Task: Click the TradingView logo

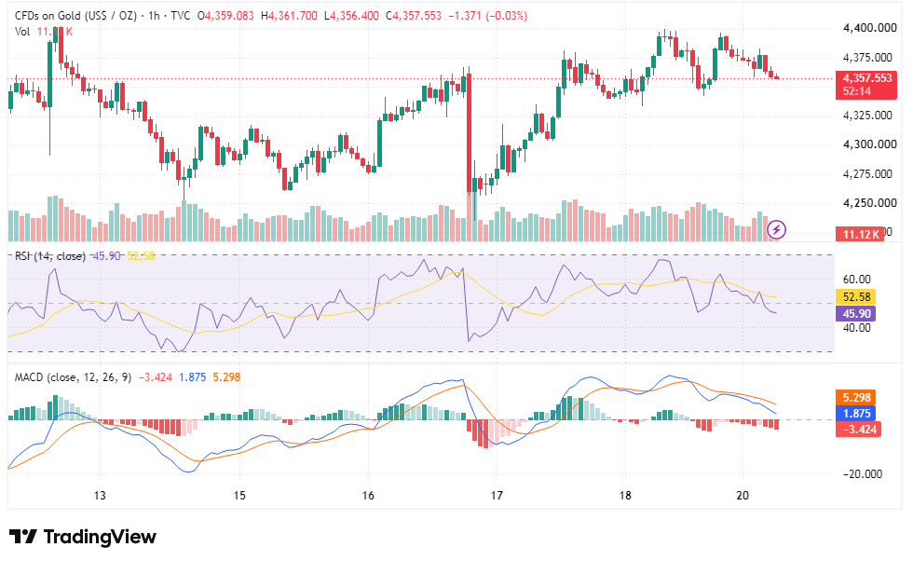Action: tap(23, 536)
